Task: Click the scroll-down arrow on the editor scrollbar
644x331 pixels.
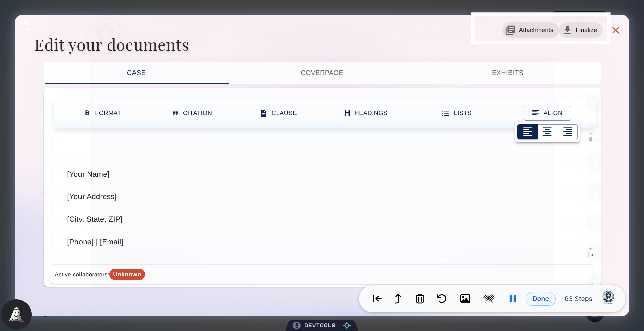Action: (x=591, y=249)
